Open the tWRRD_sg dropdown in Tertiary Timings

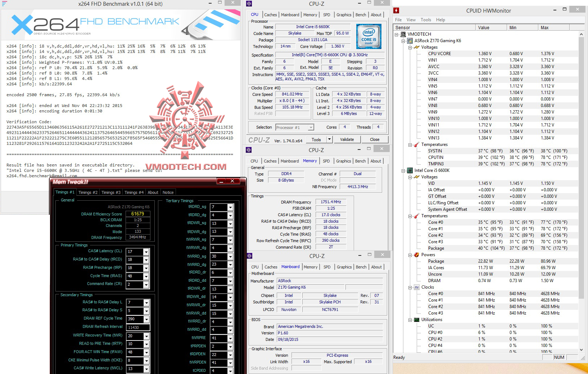(230, 257)
